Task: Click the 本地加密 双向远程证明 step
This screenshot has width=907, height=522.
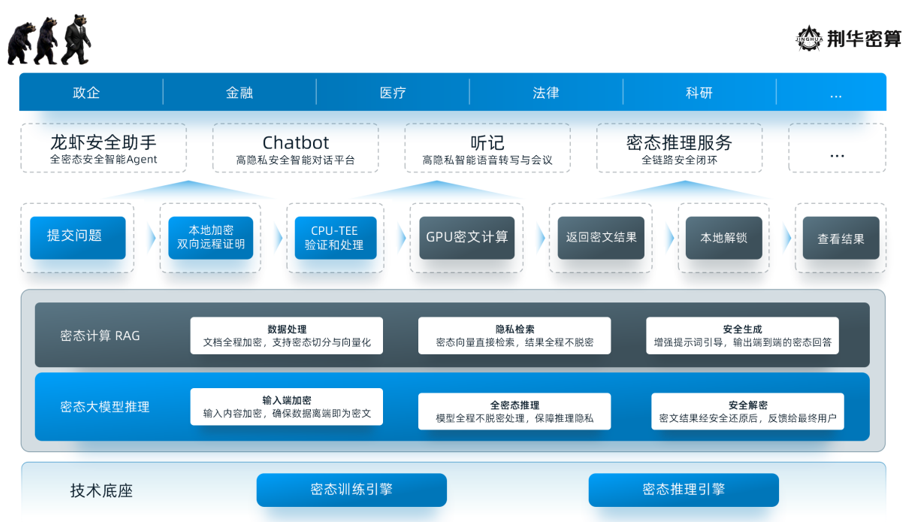Action: (x=210, y=238)
